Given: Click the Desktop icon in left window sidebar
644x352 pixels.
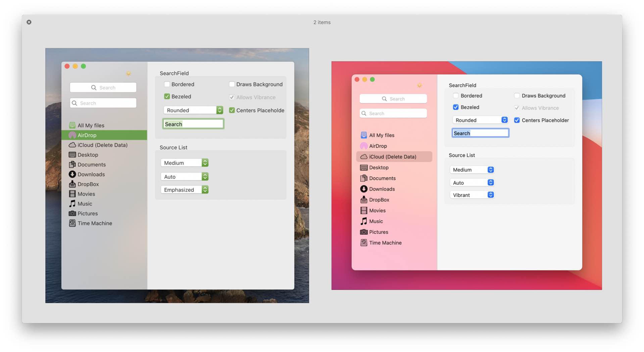Looking at the screenshot, I should [x=72, y=155].
